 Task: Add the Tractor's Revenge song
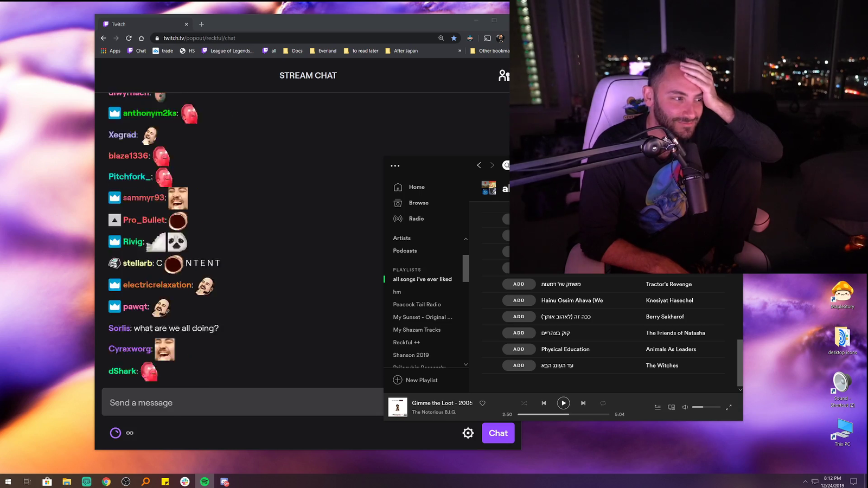tap(519, 284)
